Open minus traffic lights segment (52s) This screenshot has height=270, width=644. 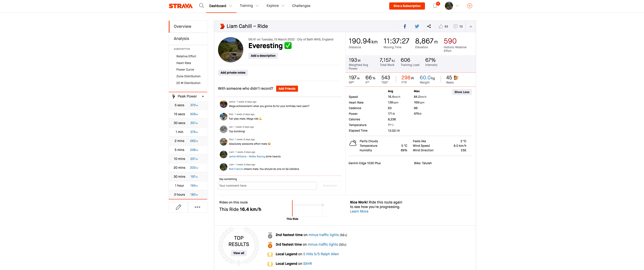tap(323, 235)
